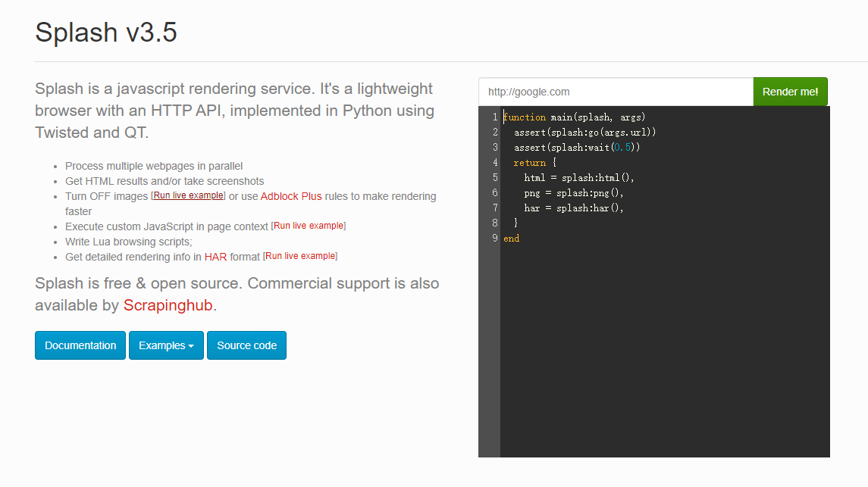
Task: Run live example for custom JavaScript
Action: [x=309, y=226]
